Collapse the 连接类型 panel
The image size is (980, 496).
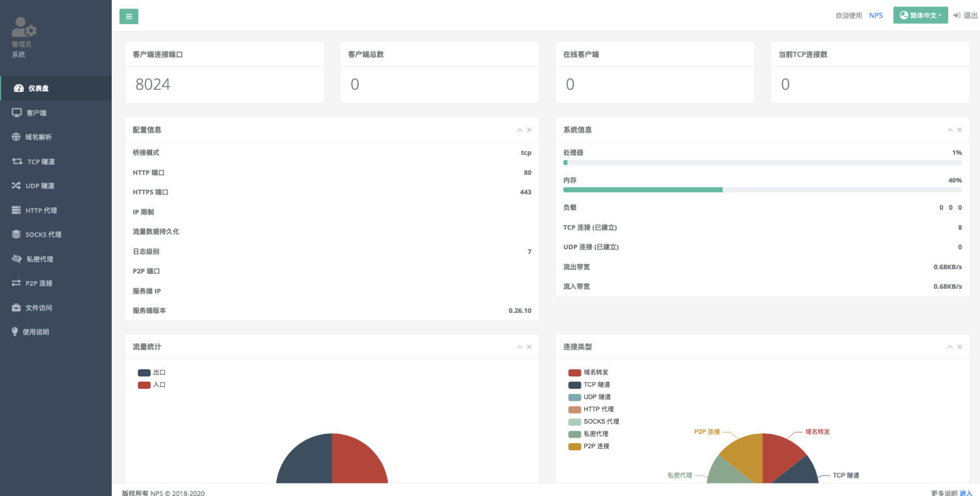pos(951,347)
